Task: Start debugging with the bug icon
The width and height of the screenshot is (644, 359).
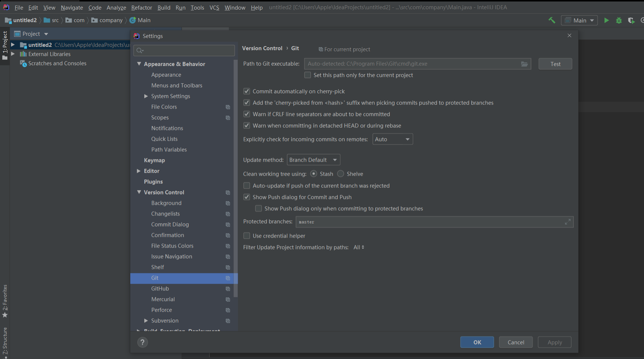Action: click(619, 20)
